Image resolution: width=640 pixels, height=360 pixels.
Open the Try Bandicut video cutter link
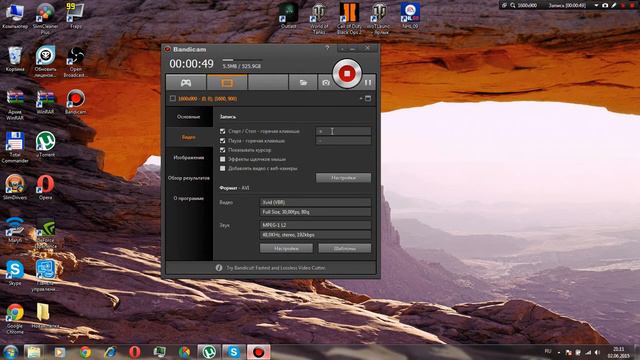click(x=276, y=268)
